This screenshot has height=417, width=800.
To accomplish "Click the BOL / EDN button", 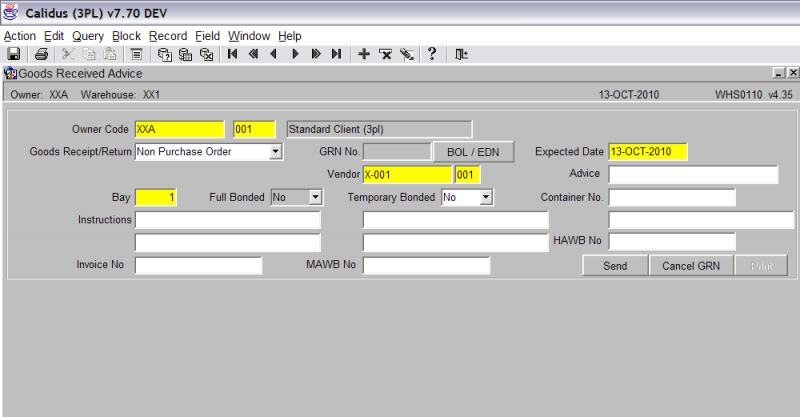I will pos(473,152).
